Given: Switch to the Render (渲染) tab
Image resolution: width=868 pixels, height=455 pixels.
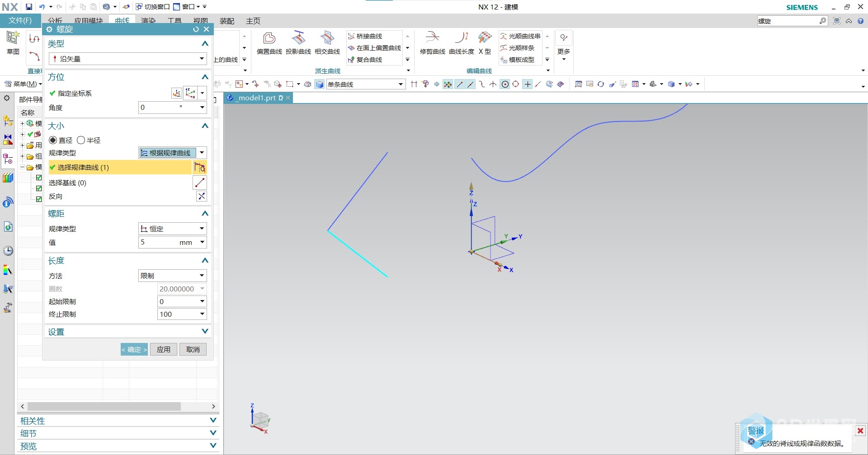Looking at the screenshot, I should coord(148,21).
